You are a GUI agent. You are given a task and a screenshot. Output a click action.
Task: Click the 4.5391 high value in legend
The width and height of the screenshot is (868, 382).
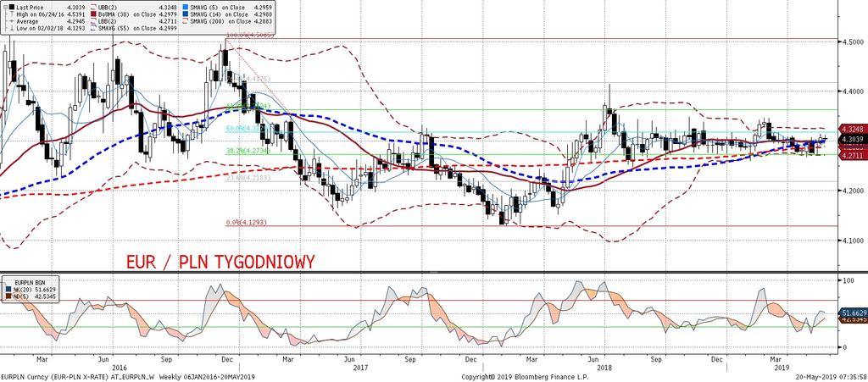[x=75, y=14]
